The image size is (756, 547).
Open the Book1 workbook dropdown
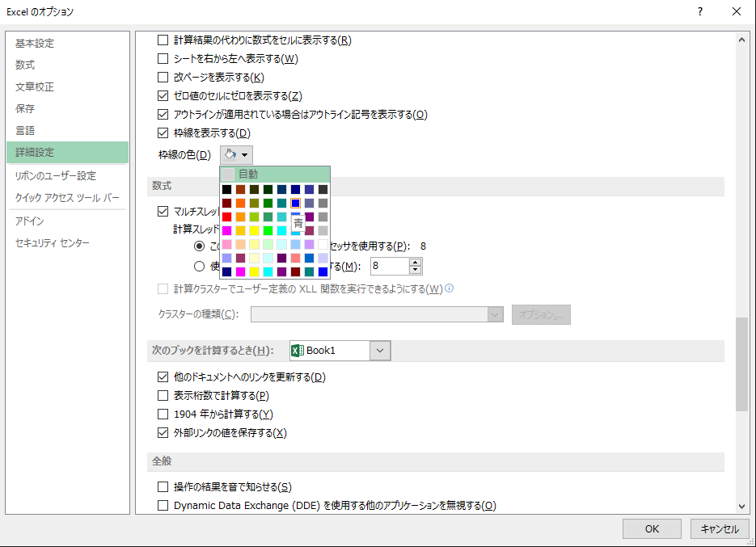382,351
